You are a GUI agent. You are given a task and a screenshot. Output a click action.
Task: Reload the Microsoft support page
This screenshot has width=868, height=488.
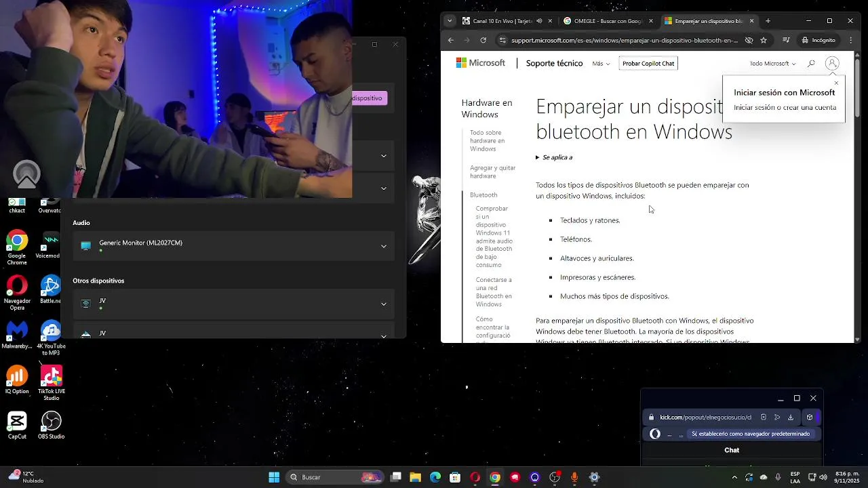click(483, 40)
